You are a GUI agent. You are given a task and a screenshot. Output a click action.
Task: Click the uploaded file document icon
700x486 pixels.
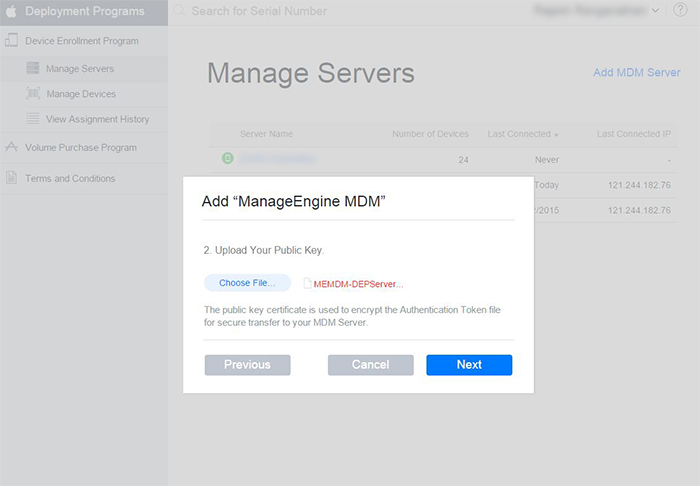[x=307, y=283]
